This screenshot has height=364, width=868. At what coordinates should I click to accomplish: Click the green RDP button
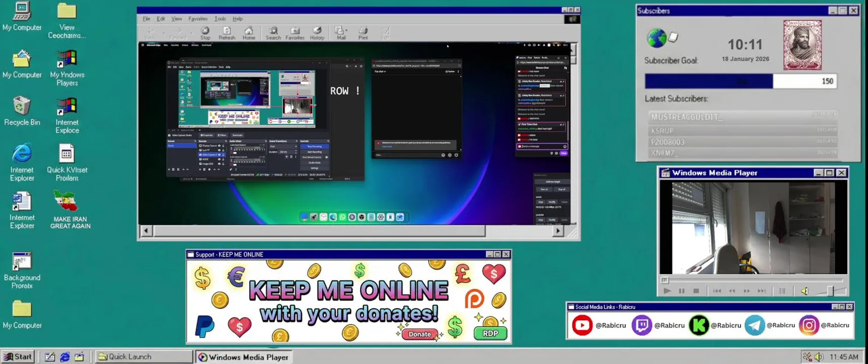pyautogui.click(x=490, y=333)
